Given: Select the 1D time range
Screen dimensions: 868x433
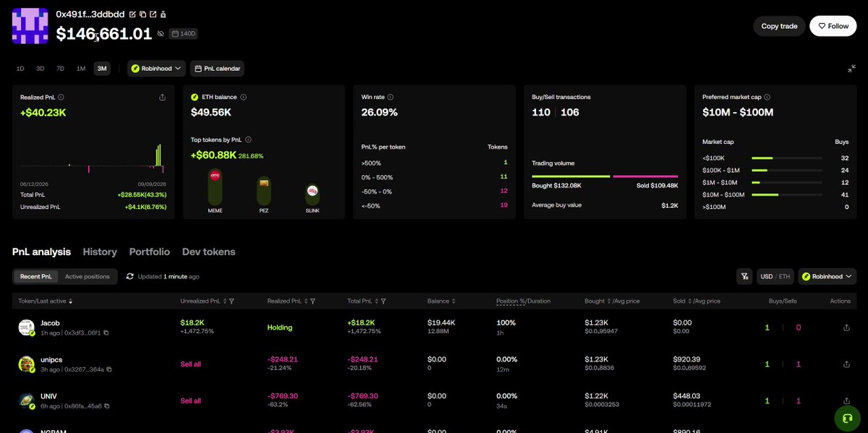Looking at the screenshot, I should (20, 69).
